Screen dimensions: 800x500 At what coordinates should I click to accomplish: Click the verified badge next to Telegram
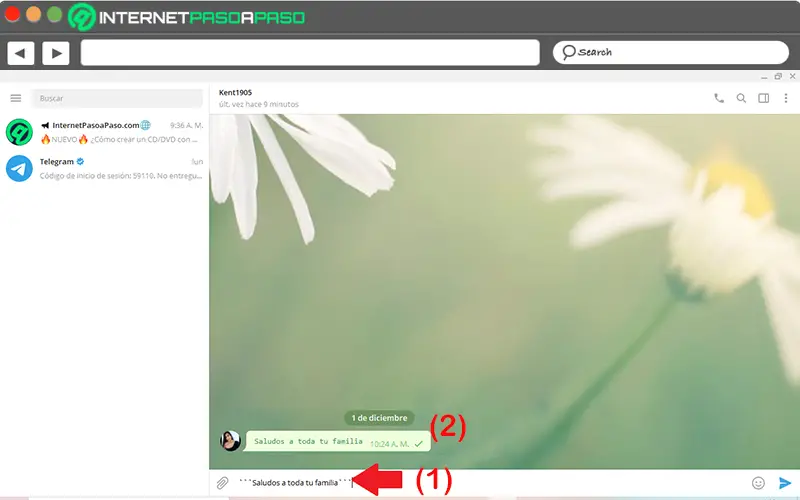80,161
